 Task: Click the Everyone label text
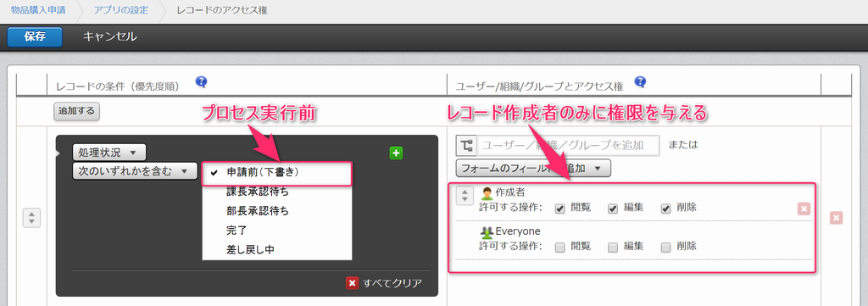point(518,231)
